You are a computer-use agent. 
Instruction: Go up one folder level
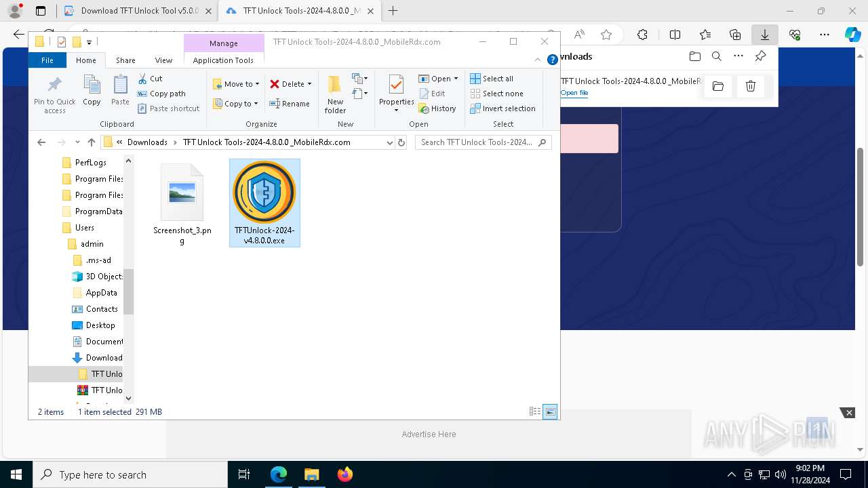pyautogui.click(x=92, y=142)
